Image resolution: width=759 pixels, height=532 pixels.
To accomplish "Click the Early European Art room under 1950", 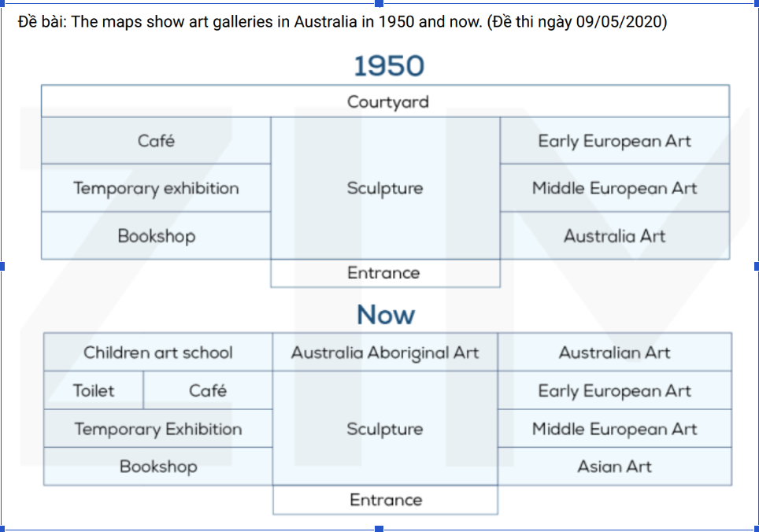I will [x=615, y=141].
